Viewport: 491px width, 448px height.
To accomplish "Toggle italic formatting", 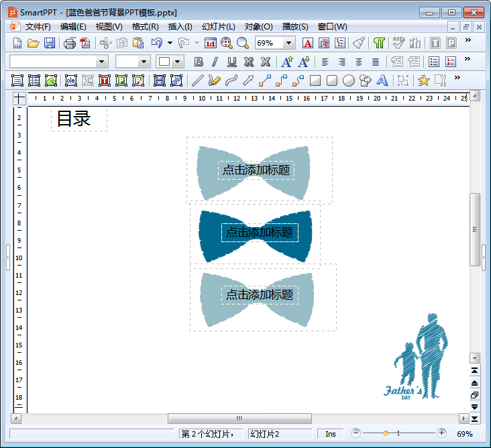I will pos(215,62).
